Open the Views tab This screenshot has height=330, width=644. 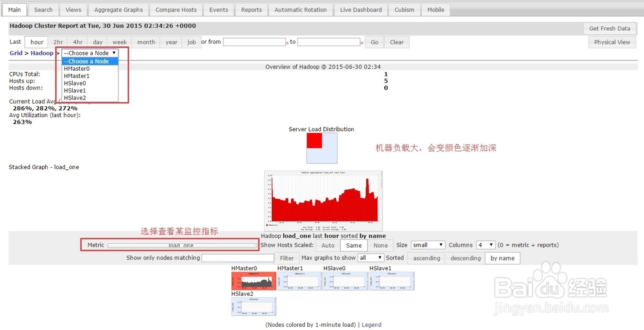click(73, 10)
